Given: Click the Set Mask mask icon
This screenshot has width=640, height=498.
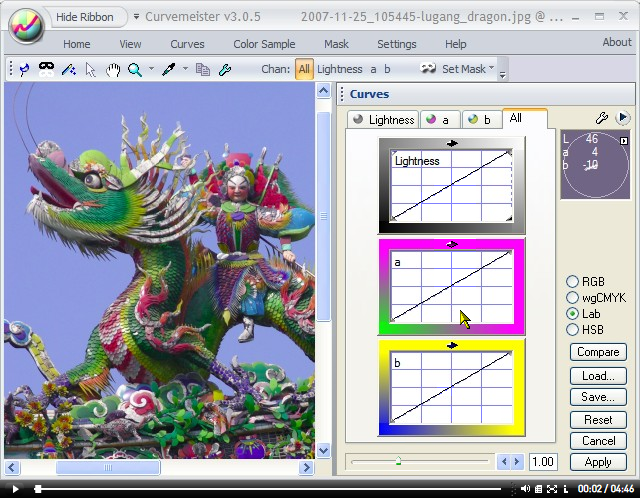Looking at the screenshot, I should pos(428,68).
